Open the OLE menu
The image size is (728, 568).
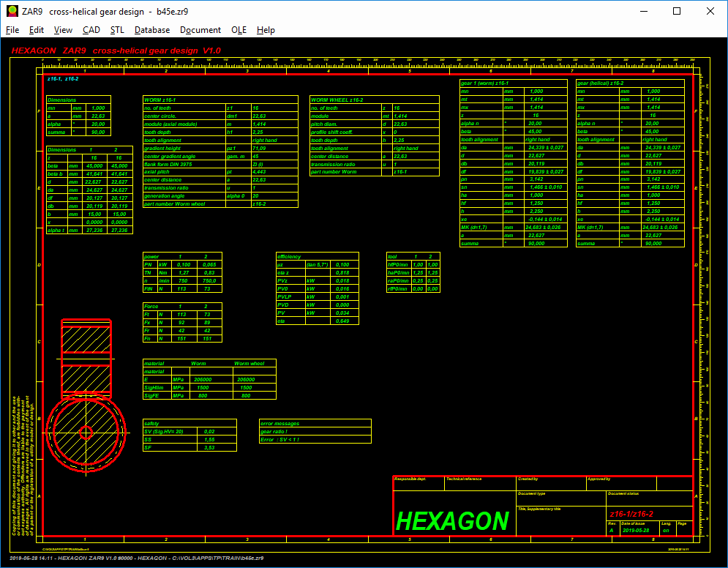tap(239, 30)
